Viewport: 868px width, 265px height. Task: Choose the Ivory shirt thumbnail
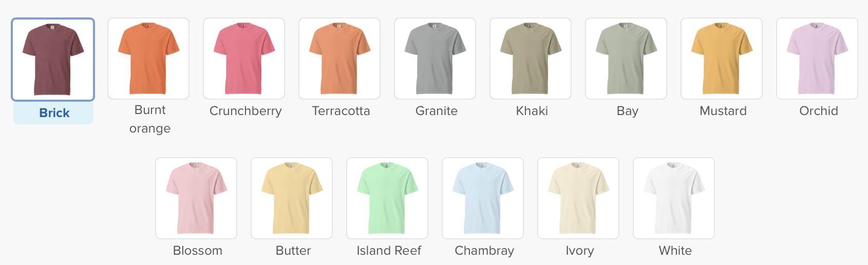click(578, 198)
